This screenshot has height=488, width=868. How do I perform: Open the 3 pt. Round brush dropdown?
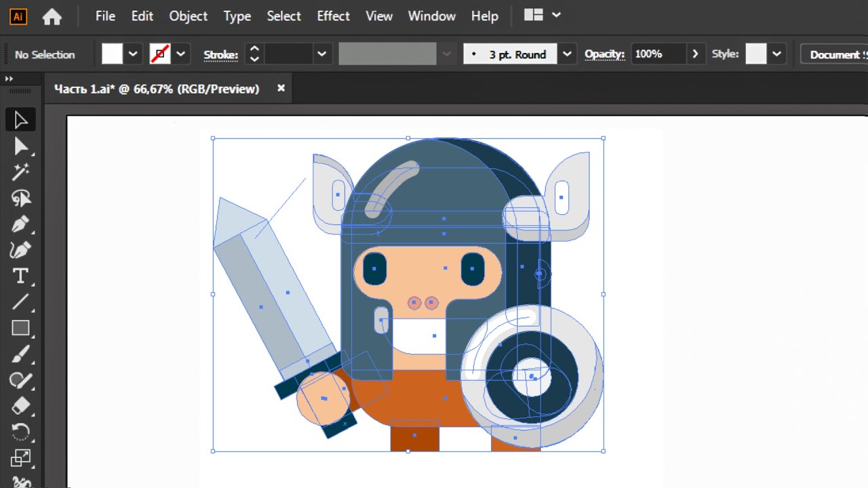tap(567, 54)
